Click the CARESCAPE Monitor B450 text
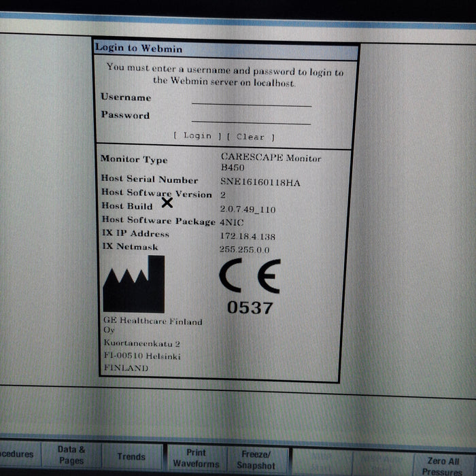Image resolution: width=476 pixels, height=476 pixels. [x=271, y=163]
